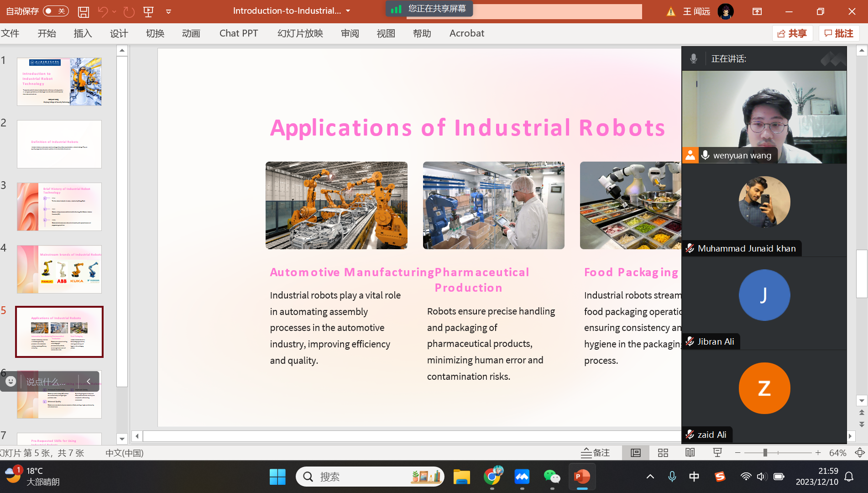Switch to slide sorter view icon
This screenshot has width=868, height=493.
(x=663, y=453)
